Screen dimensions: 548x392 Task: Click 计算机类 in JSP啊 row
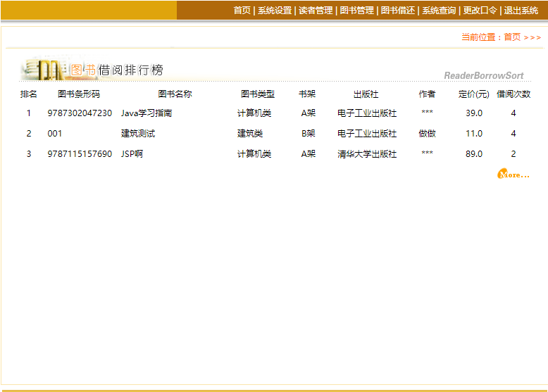254,154
